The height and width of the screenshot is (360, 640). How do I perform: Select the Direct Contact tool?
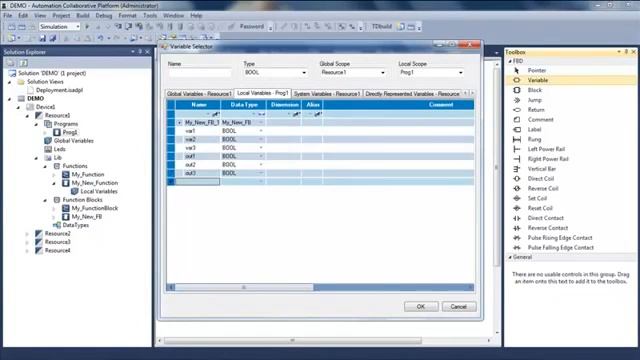[545, 218]
